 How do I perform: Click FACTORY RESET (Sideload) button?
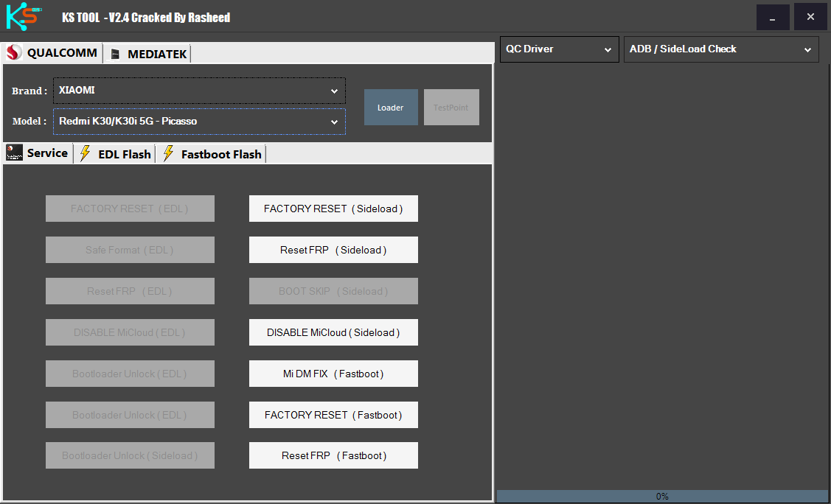(x=333, y=209)
